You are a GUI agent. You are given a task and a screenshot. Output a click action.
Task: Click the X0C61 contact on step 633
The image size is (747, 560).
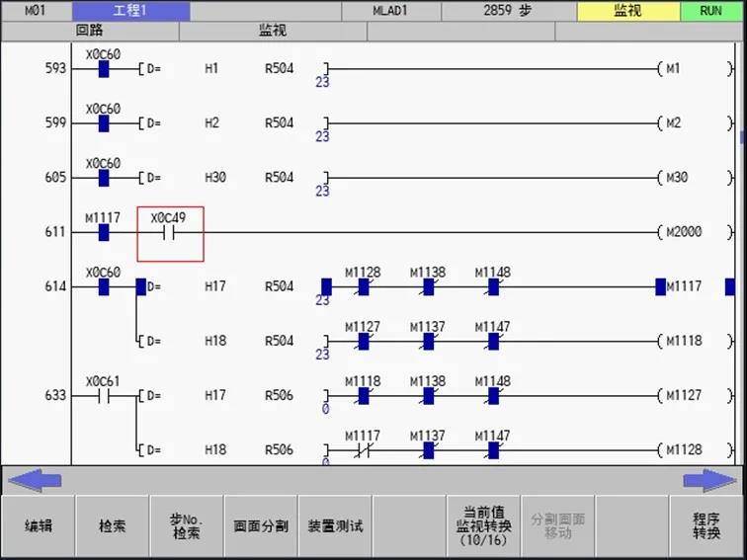pyautogui.click(x=103, y=395)
